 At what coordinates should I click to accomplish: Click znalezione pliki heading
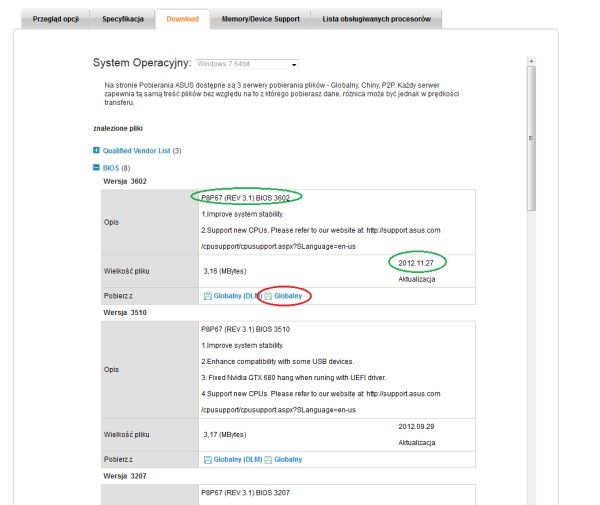tap(118, 129)
